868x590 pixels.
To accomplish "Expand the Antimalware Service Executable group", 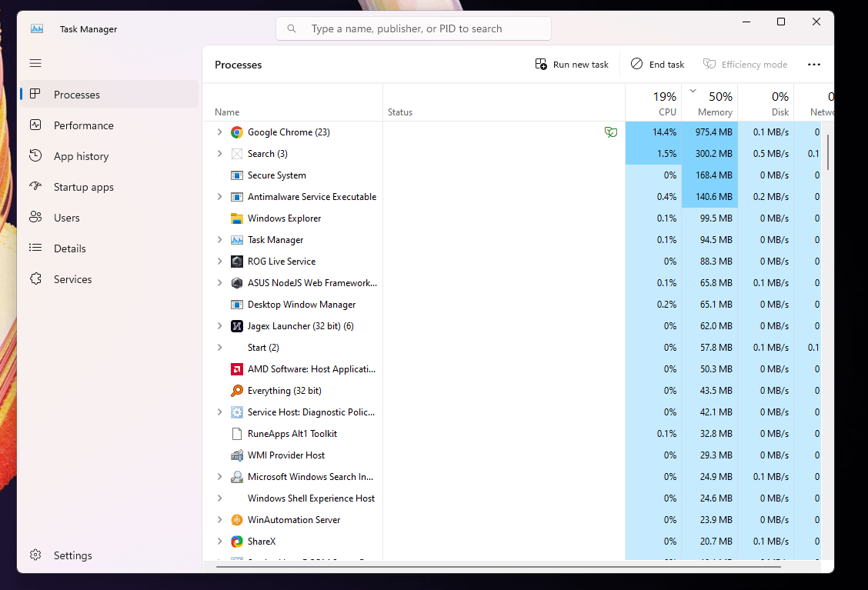I will point(220,197).
